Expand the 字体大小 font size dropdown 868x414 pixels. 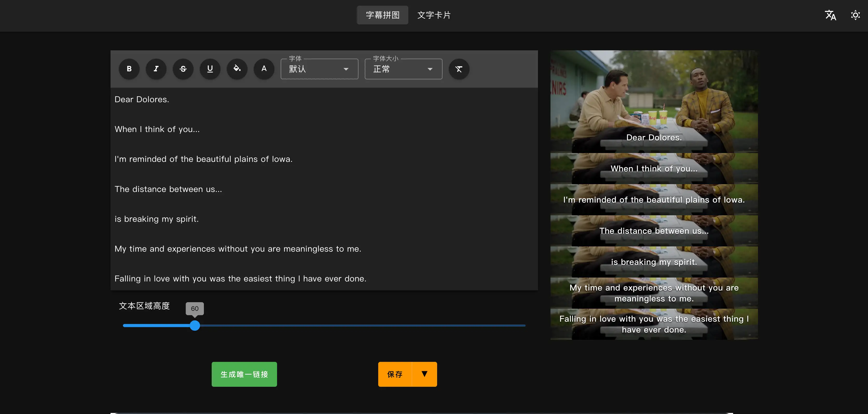[403, 69]
